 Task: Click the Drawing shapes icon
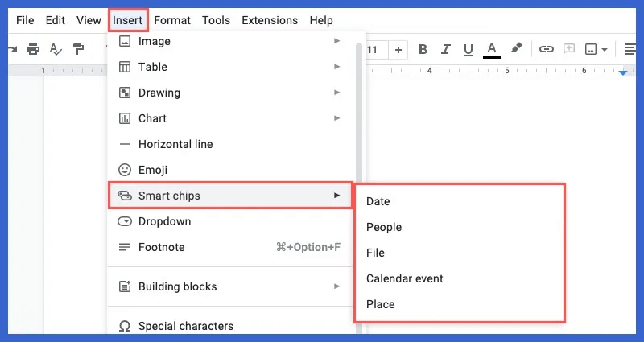[125, 93]
